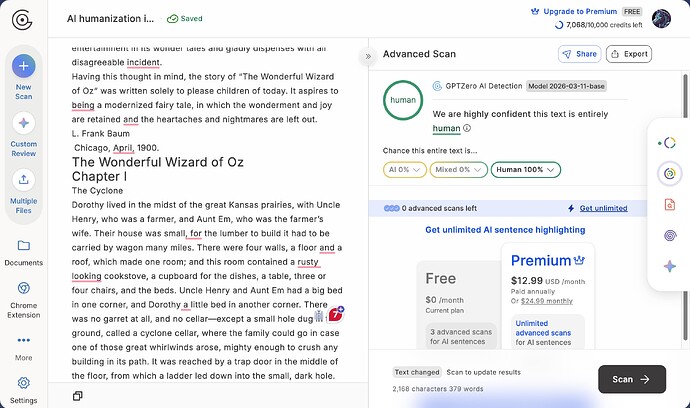Expand the AI 0% dropdown

pyautogui.click(x=404, y=170)
